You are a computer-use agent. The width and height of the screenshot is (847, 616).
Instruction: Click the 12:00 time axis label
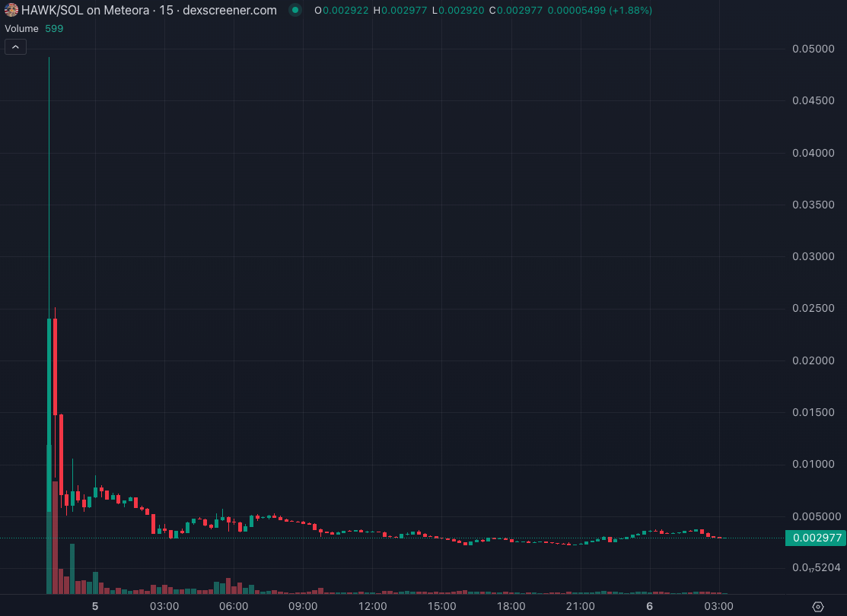pyautogui.click(x=372, y=606)
